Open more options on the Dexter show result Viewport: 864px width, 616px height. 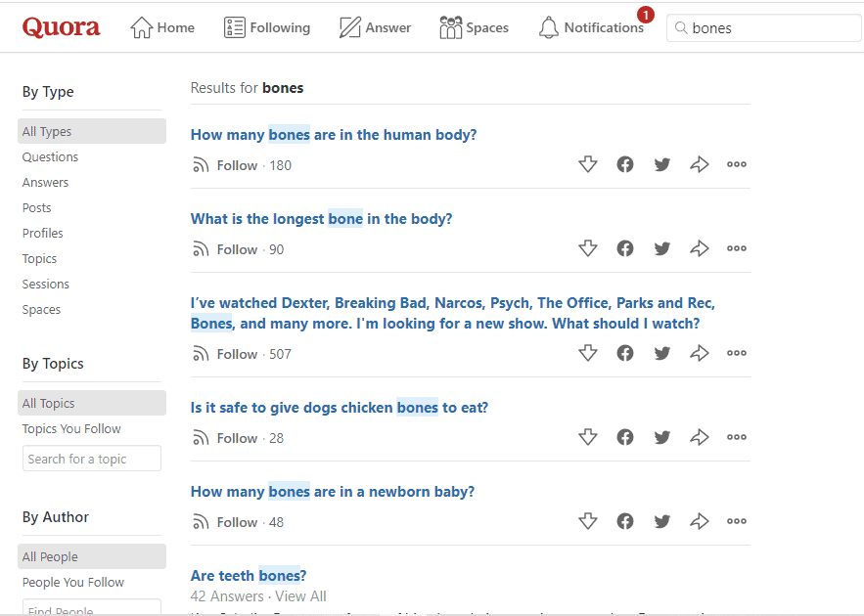tap(737, 353)
